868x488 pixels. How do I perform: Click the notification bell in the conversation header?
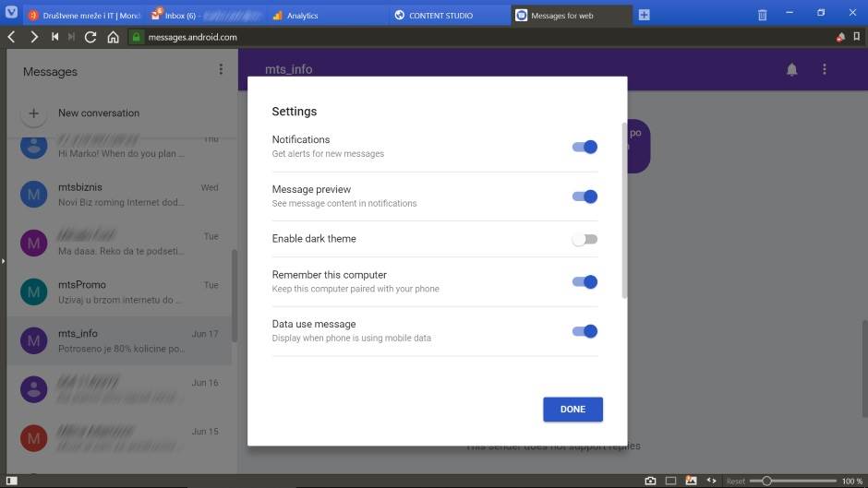(x=791, y=69)
